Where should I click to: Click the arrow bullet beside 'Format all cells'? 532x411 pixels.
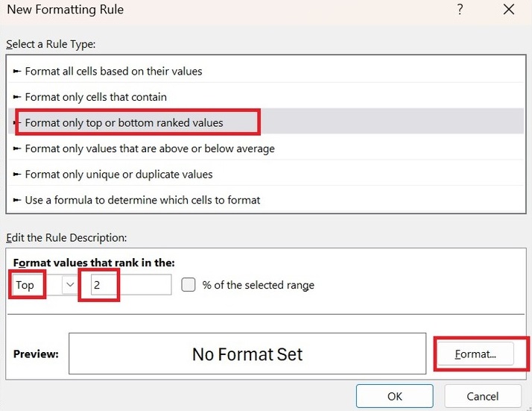click(x=17, y=72)
